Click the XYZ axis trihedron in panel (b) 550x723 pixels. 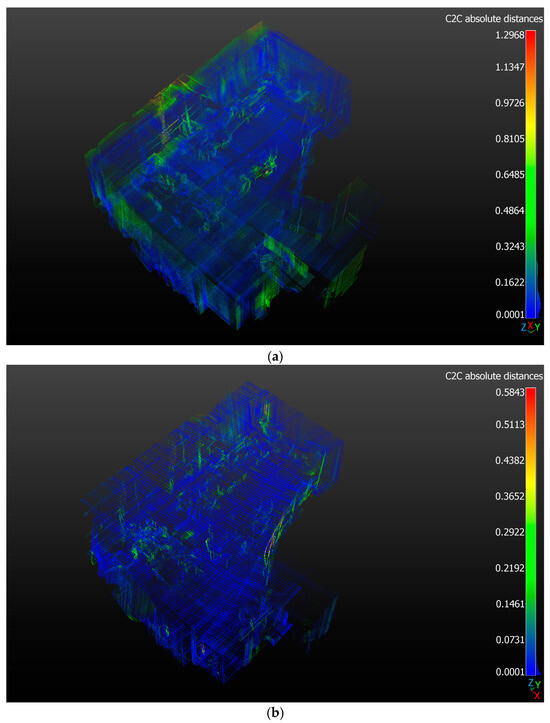coord(532,689)
